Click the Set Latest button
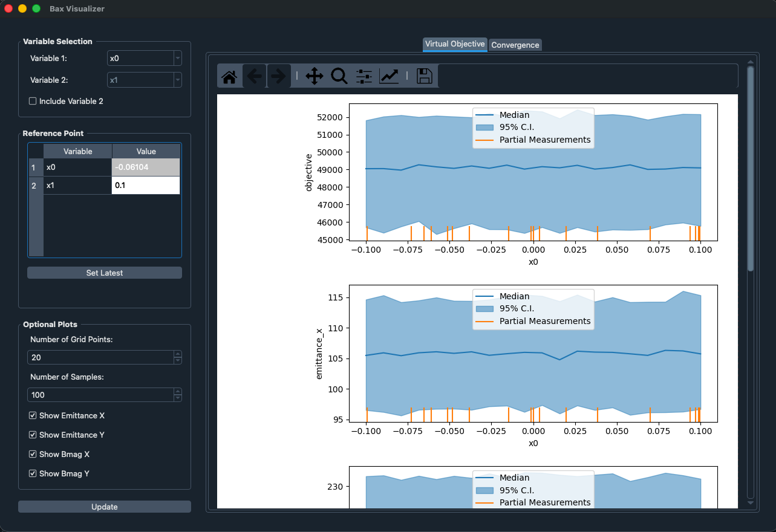Viewport: 776px width, 532px height. click(105, 273)
